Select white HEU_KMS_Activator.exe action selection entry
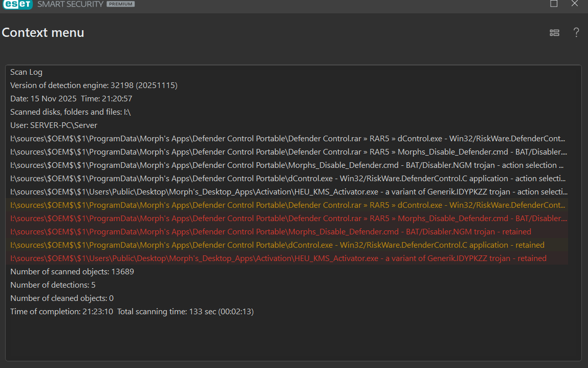The width and height of the screenshot is (588, 368). pyautogui.click(x=289, y=192)
